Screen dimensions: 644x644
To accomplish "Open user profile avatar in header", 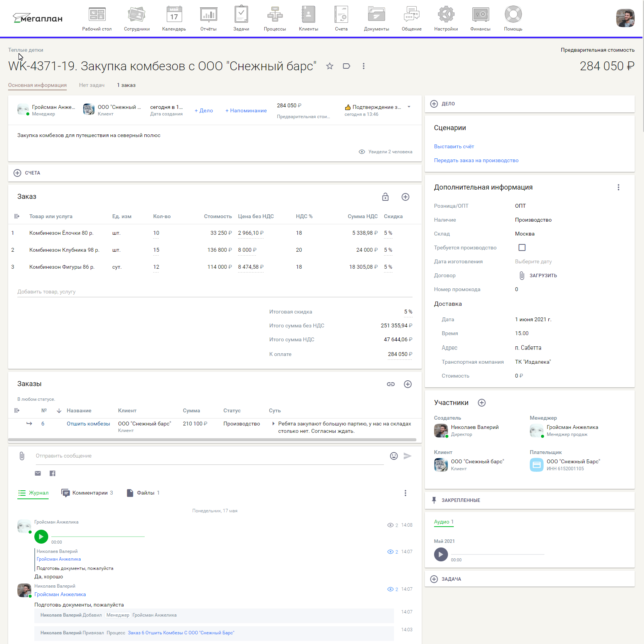I will click(x=625, y=18).
